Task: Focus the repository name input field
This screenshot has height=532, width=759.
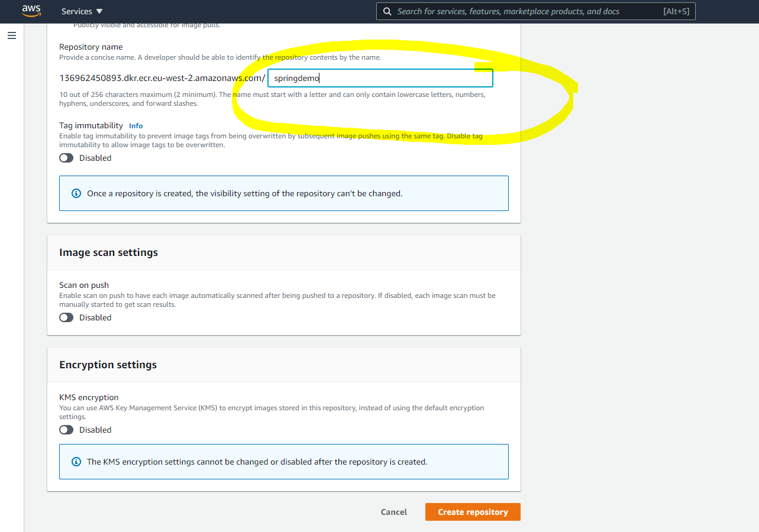Action: click(380, 78)
